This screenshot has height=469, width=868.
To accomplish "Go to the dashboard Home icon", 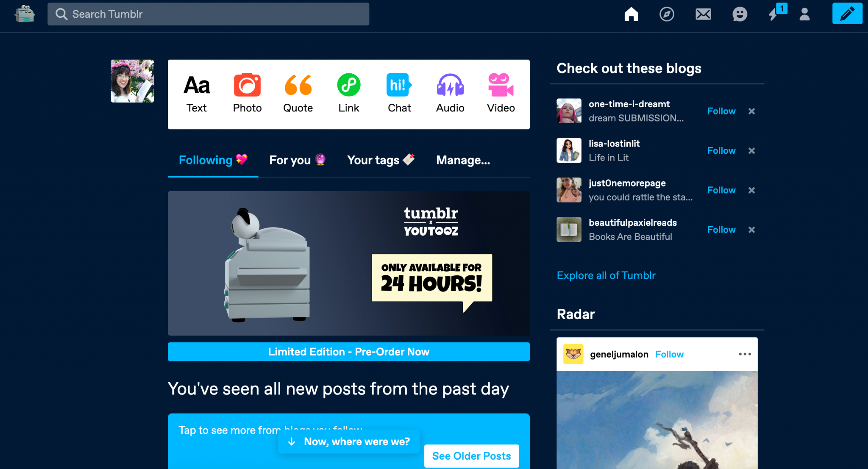I will [631, 14].
